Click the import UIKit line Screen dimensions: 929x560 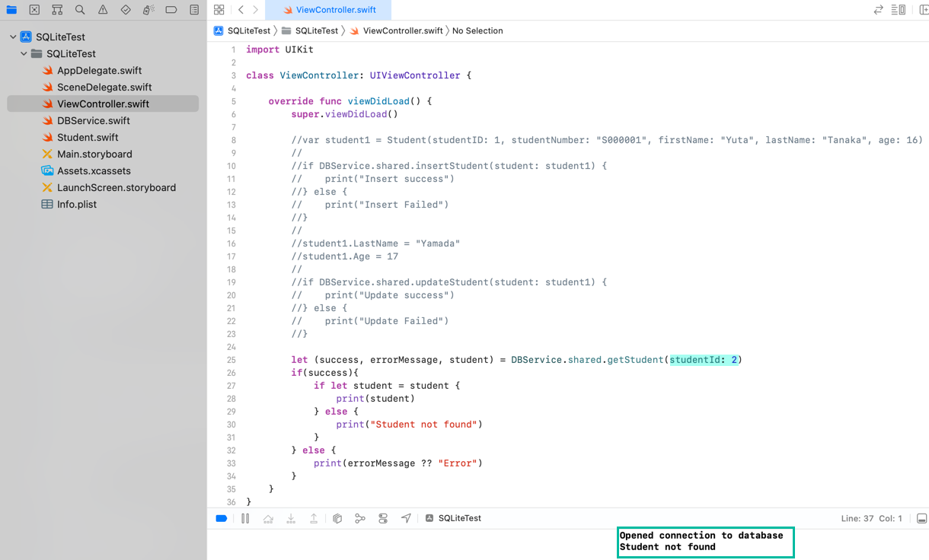tap(279, 49)
